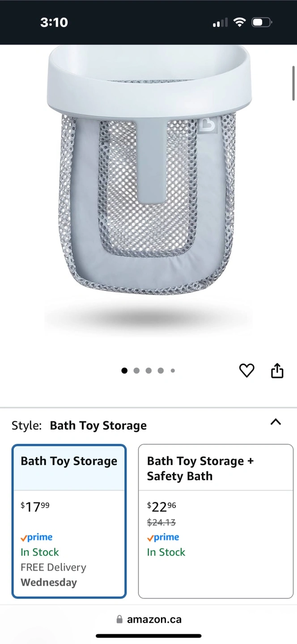Select the Bath Toy Storage style option
The image size is (297, 644).
[69, 521]
